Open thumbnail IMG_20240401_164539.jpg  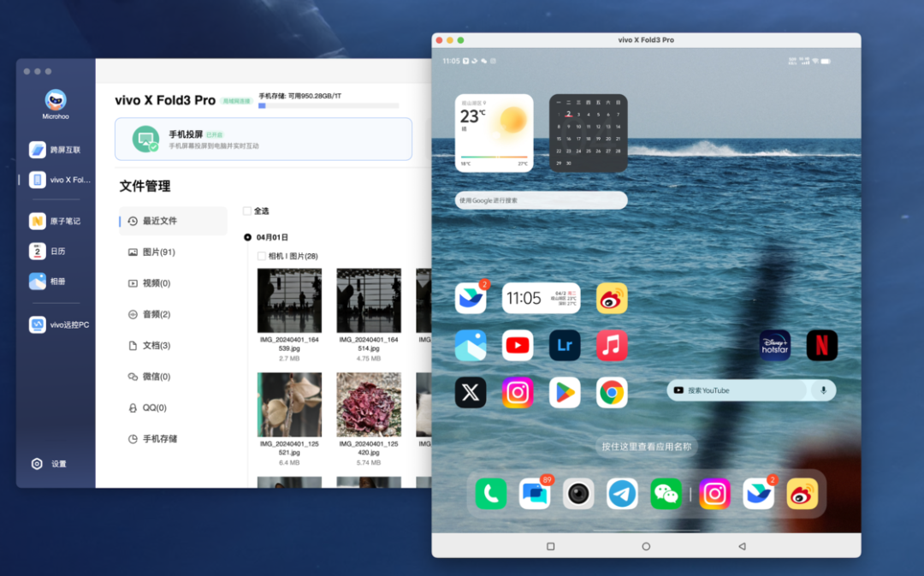[289, 300]
